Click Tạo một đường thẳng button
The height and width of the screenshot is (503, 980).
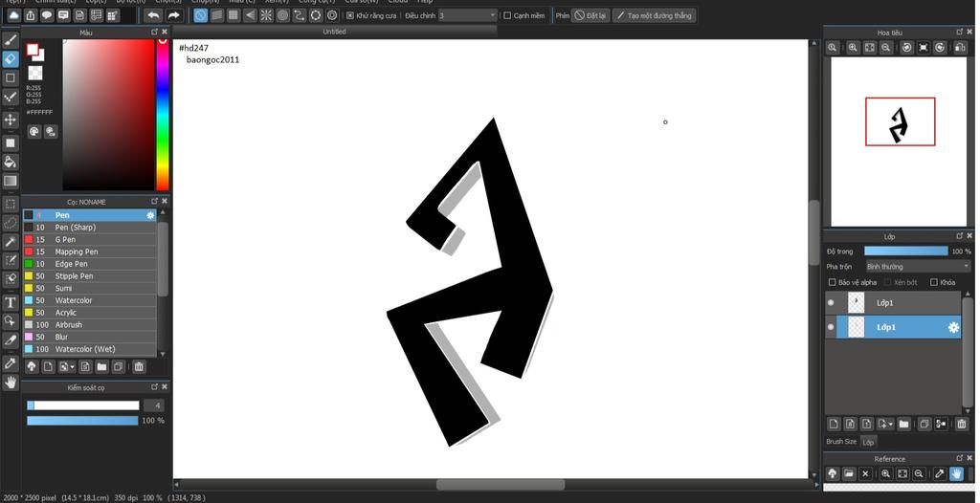654,15
